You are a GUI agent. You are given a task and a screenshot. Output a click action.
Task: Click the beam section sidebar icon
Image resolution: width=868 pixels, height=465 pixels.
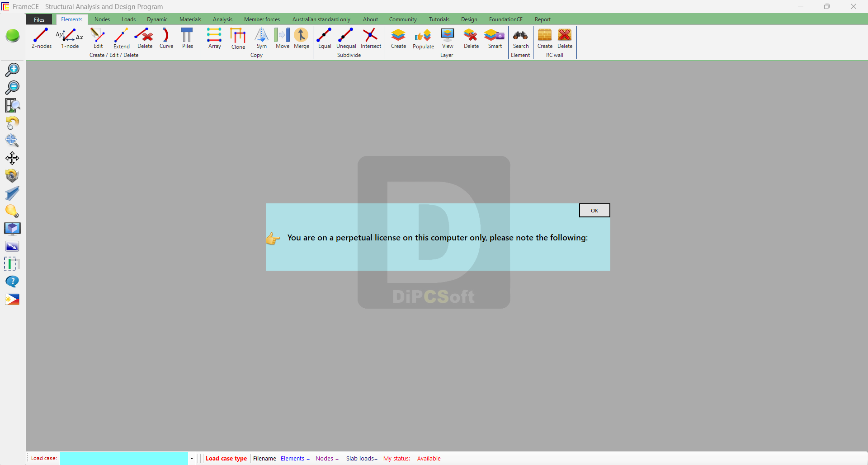pos(12,193)
